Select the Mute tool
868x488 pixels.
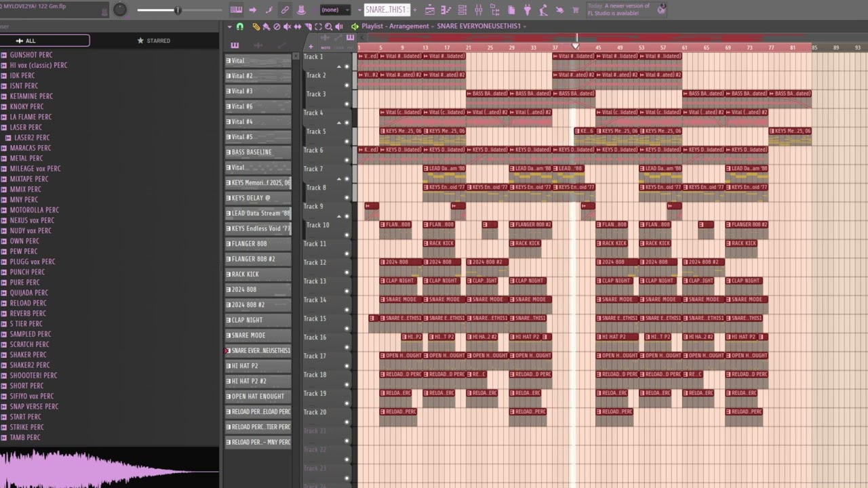click(287, 26)
